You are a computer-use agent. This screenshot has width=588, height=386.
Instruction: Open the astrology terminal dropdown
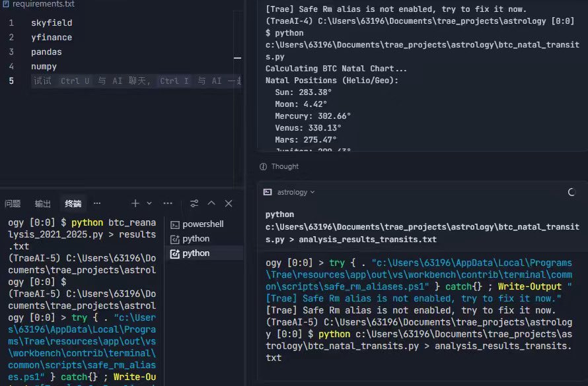tap(296, 192)
